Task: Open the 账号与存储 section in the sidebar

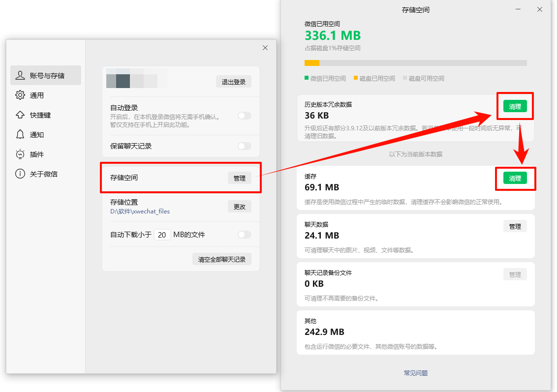Action: click(46, 75)
